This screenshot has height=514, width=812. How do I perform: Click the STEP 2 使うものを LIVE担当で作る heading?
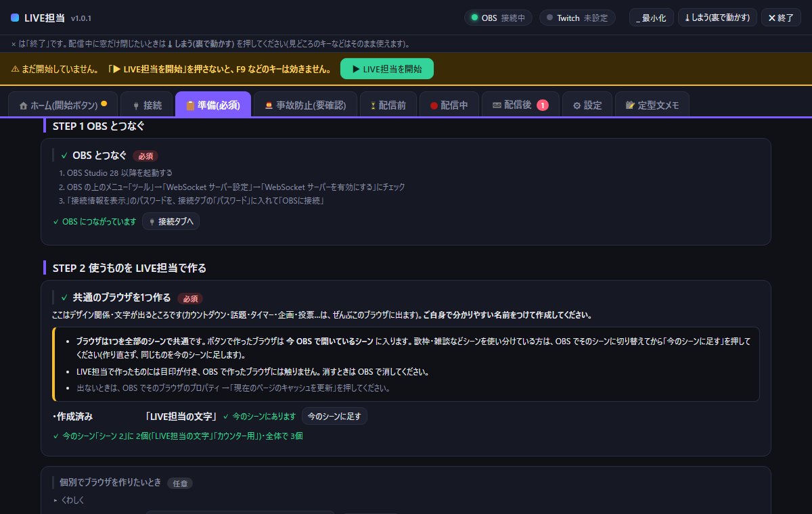(129, 268)
